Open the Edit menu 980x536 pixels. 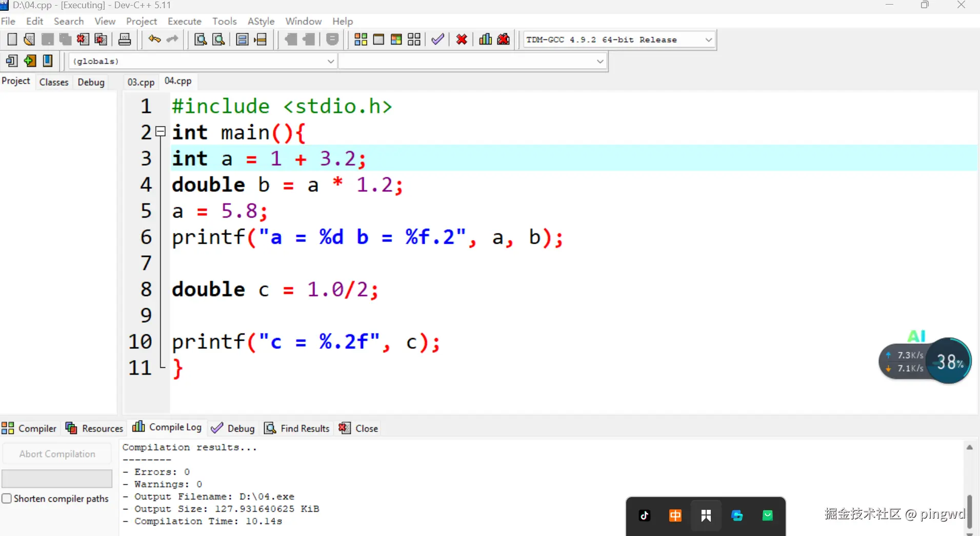tap(35, 21)
